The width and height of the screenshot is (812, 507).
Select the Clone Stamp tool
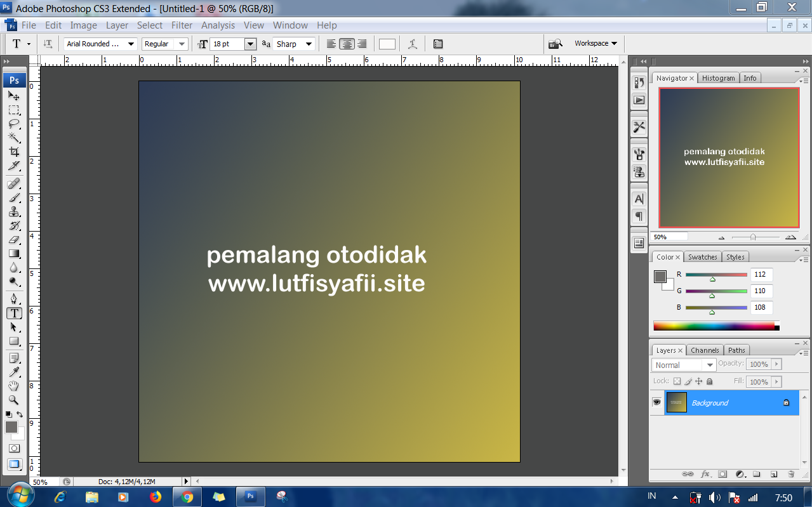14,211
